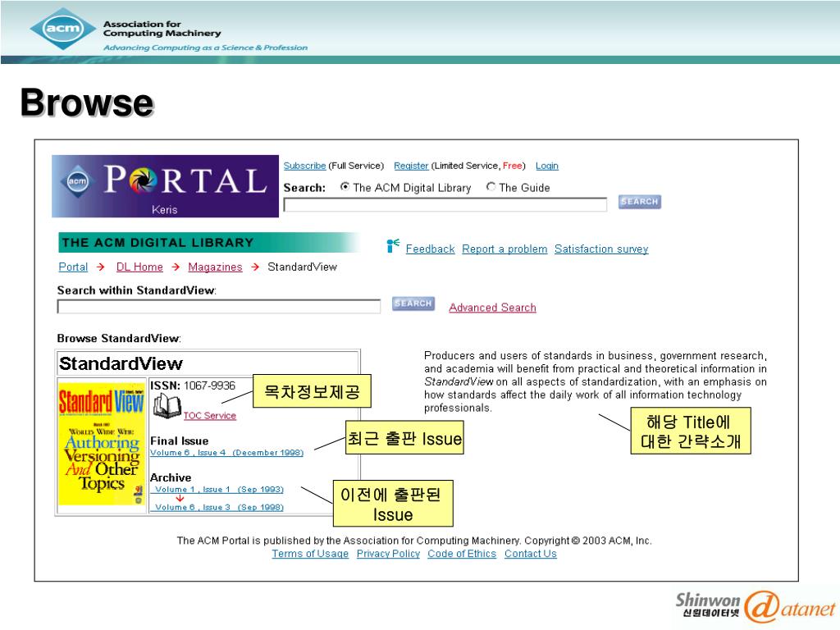
Task: Click the top SEARCH button
Action: [640, 202]
